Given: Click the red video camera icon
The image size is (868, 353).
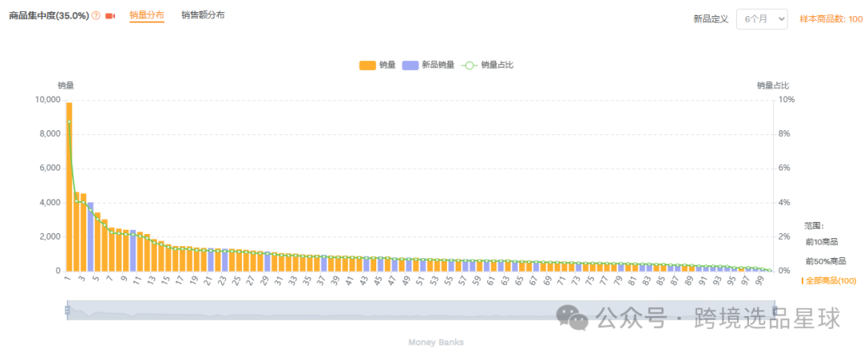Looking at the screenshot, I should (x=110, y=16).
